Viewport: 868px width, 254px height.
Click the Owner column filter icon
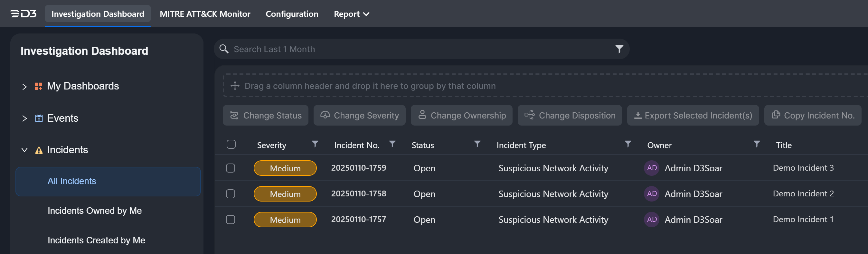[757, 144]
